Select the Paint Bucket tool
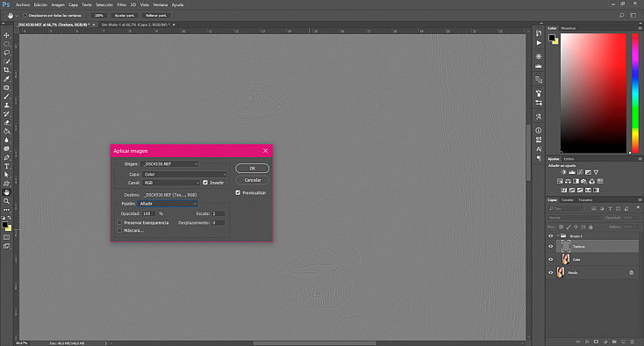The height and width of the screenshot is (346, 644). click(x=6, y=132)
